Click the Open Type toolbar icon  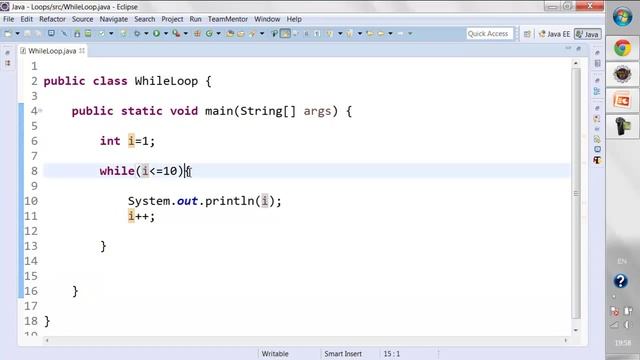coord(230,33)
